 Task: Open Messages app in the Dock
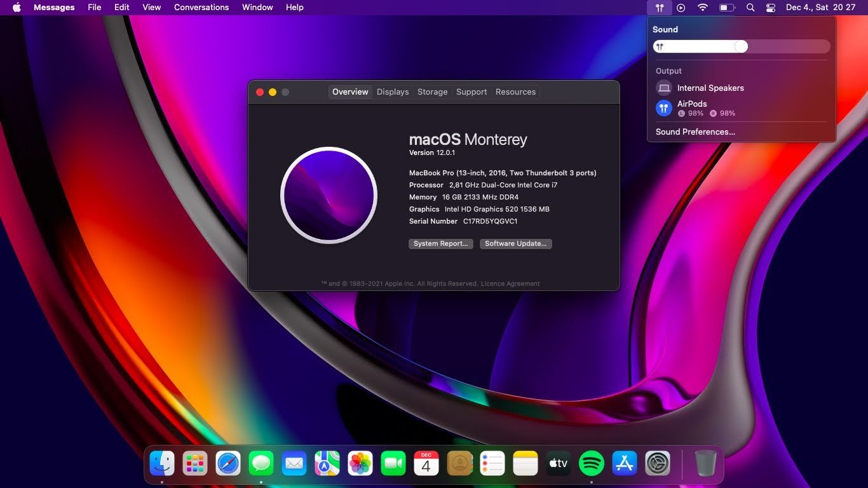tap(261, 463)
